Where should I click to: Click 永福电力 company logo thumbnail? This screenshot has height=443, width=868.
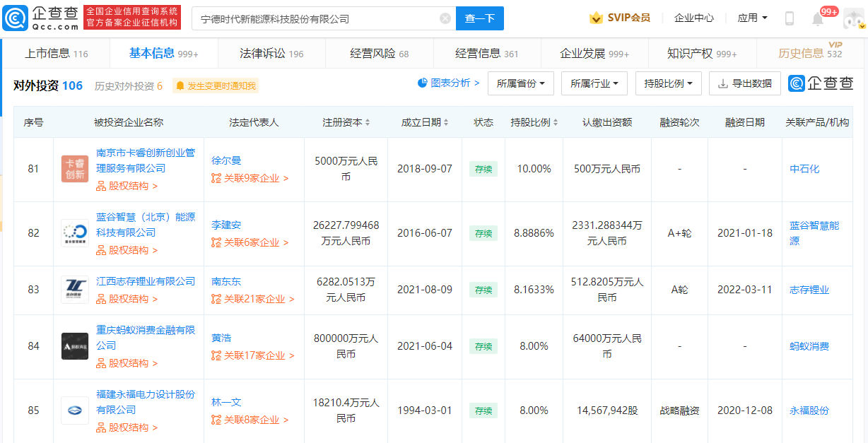(x=75, y=410)
